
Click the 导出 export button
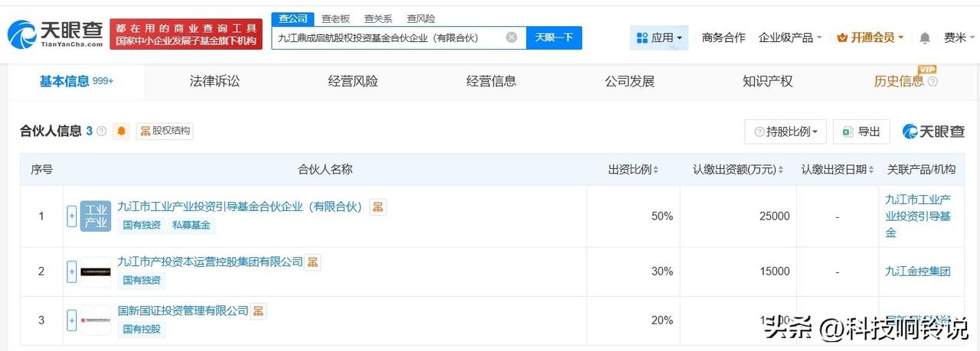pyautogui.click(x=861, y=132)
